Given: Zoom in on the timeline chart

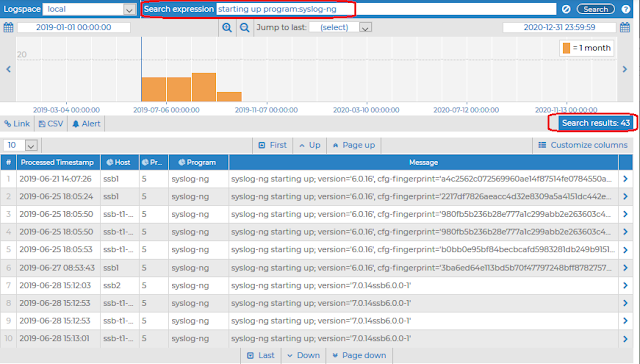Looking at the screenshot, I should [227, 27].
